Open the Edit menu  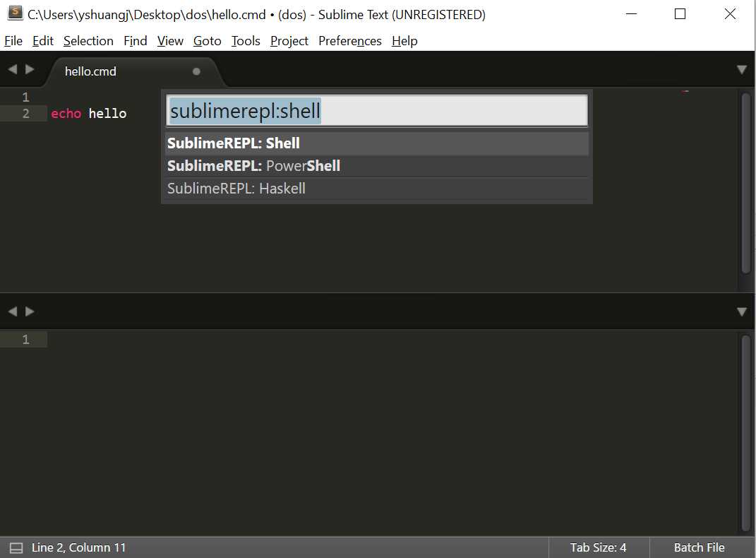(x=43, y=41)
